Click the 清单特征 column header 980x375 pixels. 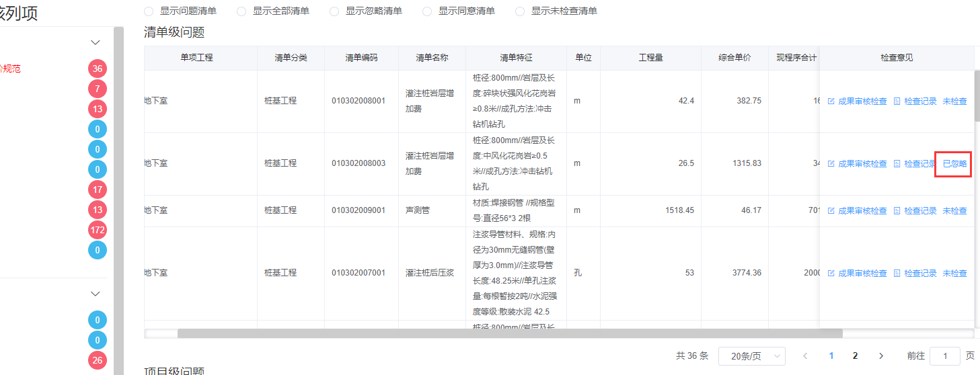pos(516,58)
